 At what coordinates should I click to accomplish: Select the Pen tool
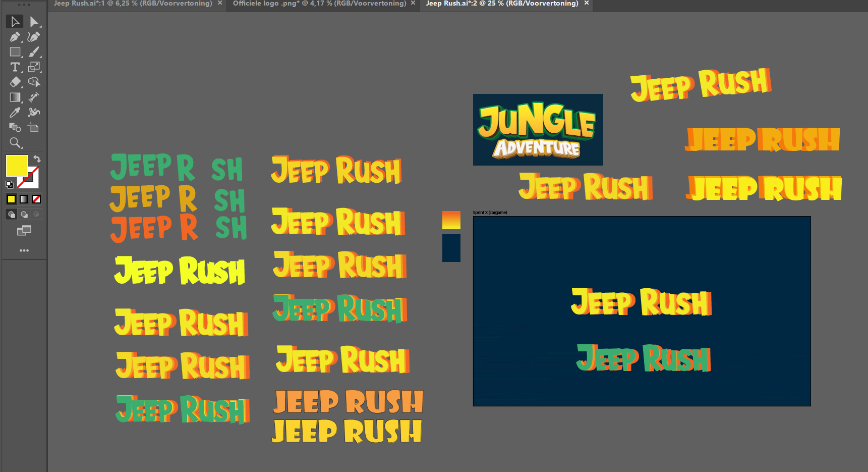pos(15,37)
